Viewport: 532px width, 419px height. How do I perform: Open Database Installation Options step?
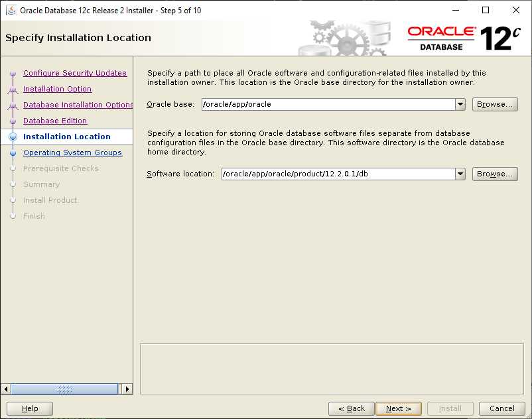78,105
